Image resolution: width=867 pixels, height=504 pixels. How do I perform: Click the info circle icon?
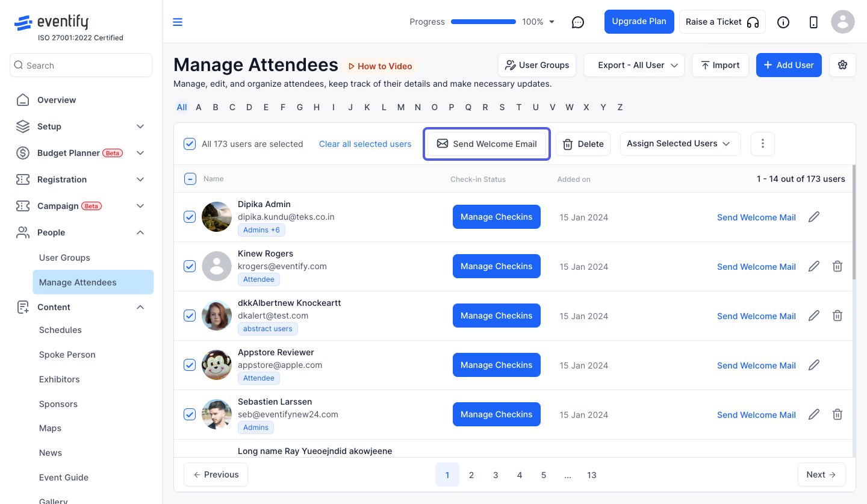pyautogui.click(x=783, y=22)
